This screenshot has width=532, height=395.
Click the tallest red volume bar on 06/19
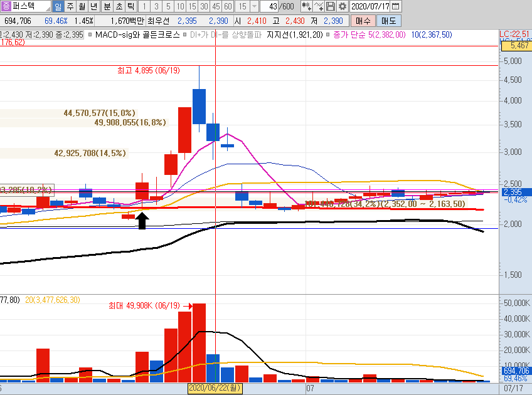[x=199, y=343]
